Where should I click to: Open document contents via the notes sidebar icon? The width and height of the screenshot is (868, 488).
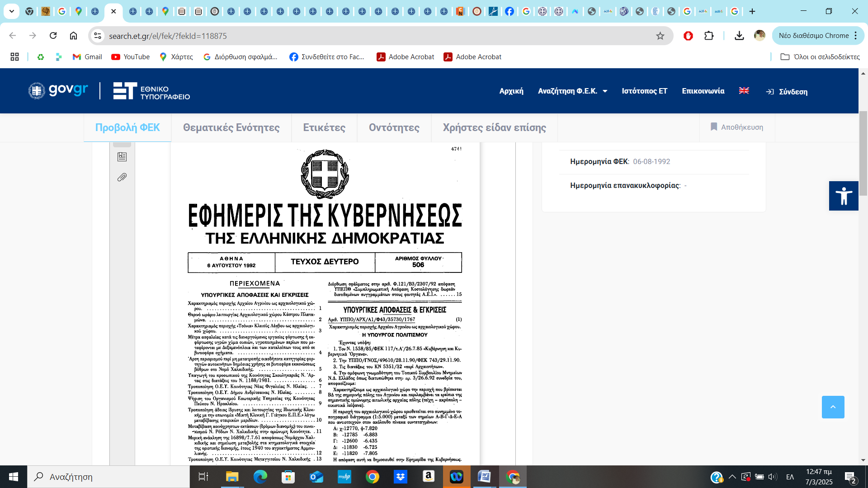coord(122,157)
